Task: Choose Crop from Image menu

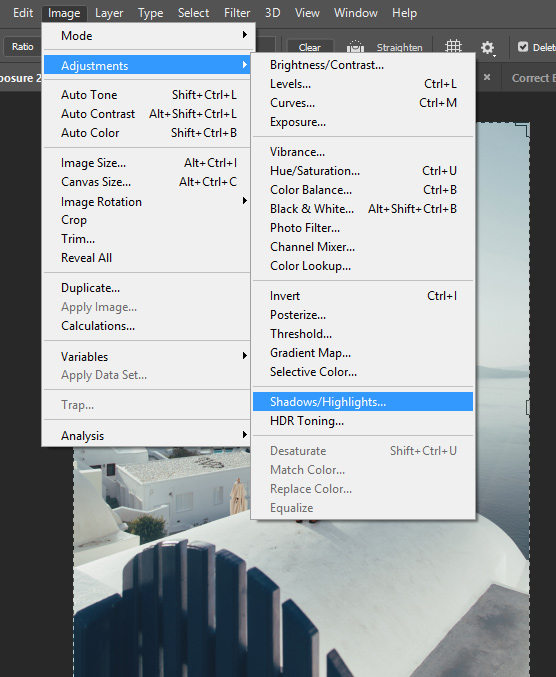Action: (x=147, y=220)
